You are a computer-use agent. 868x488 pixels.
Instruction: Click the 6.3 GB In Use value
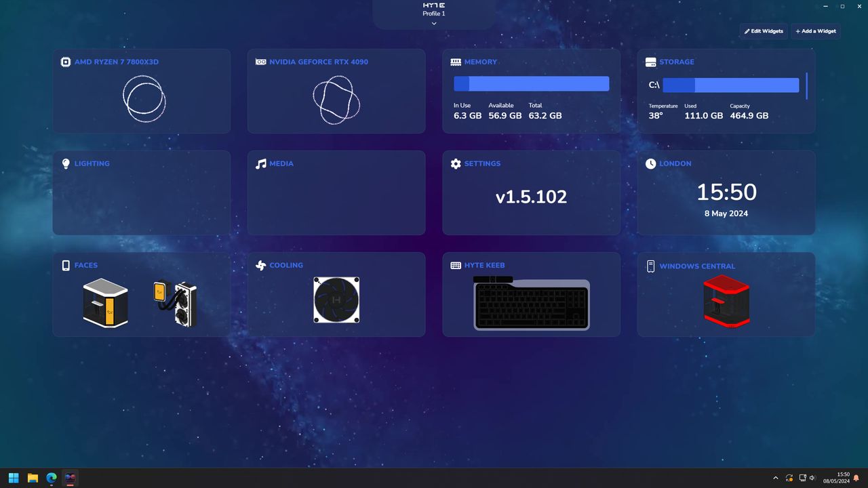click(x=468, y=116)
